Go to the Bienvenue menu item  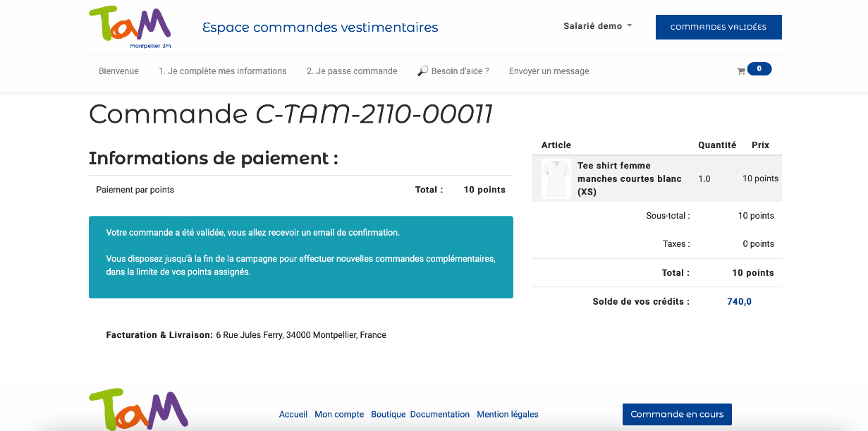118,71
